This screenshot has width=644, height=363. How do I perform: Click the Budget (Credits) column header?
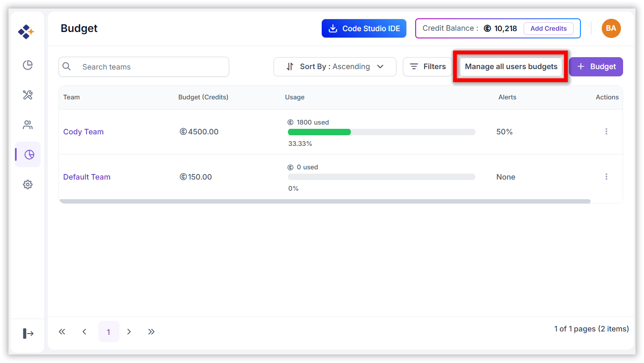(x=203, y=97)
